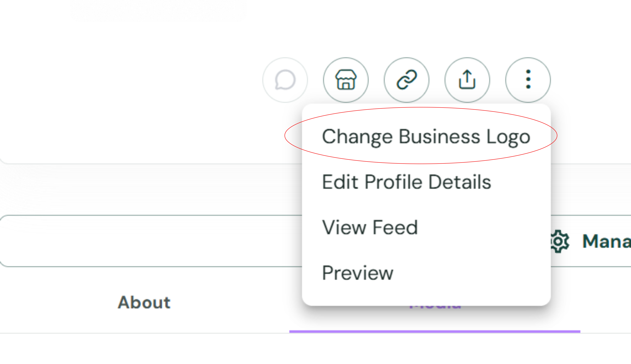Image resolution: width=631 pixels, height=364 pixels.
Task: Toggle the three-dot more options button
Action: click(x=528, y=80)
